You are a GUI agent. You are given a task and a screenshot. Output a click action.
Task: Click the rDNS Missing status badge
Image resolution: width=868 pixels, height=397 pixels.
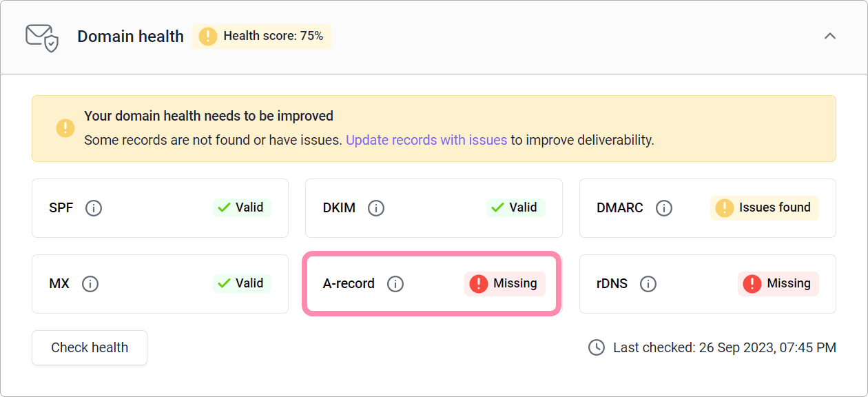778,283
